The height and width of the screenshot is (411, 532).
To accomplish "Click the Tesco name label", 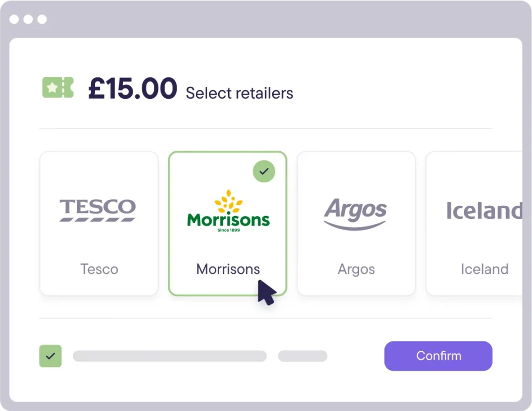I will click(x=99, y=269).
